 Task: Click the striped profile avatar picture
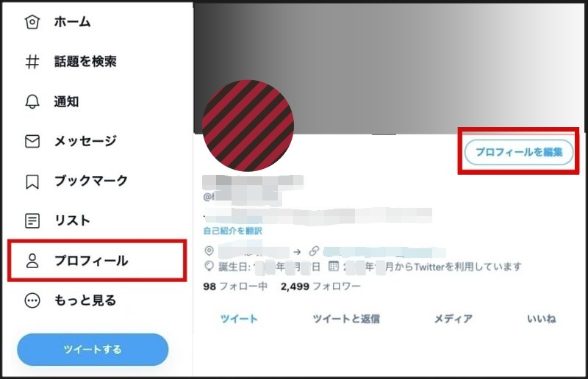pyautogui.click(x=248, y=126)
